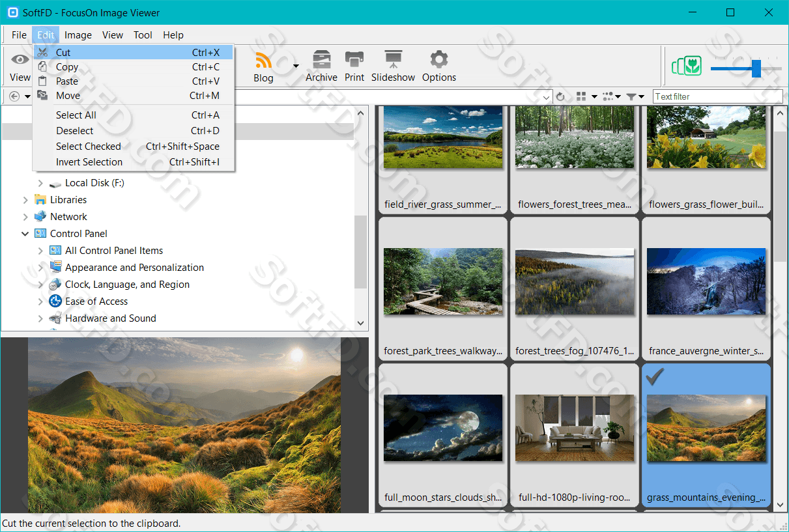Click the Ease of Access icon
The image size is (789, 532).
[x=55, y=301]
